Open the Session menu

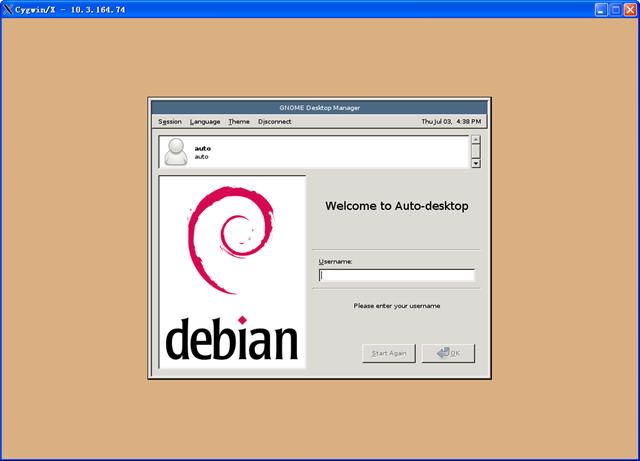pos(170,122)
